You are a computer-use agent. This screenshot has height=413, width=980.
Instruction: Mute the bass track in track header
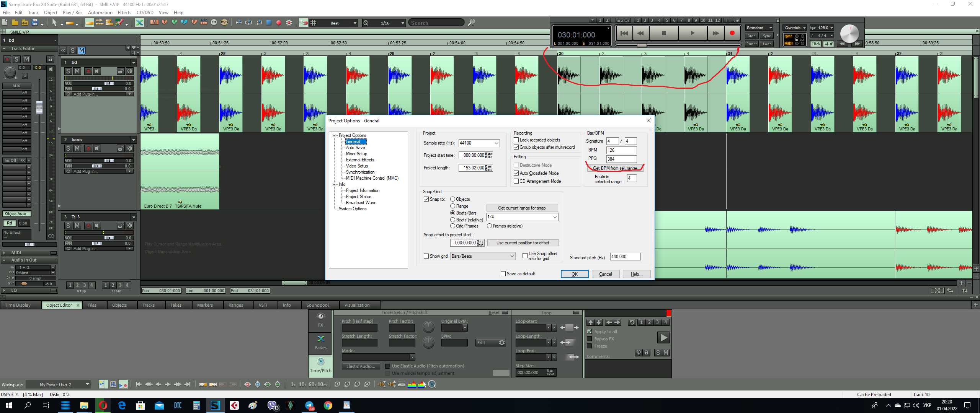(77, 148)
